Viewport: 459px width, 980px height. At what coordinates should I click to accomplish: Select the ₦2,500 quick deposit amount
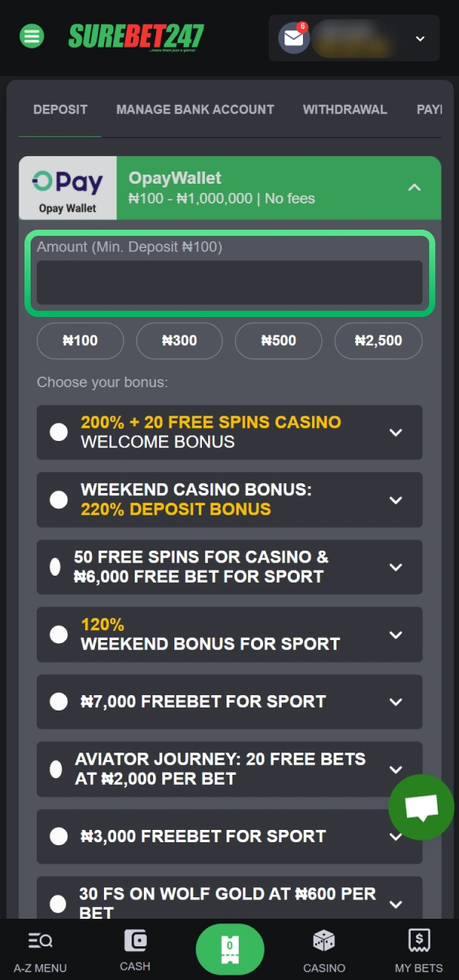[x=378, y=341]
